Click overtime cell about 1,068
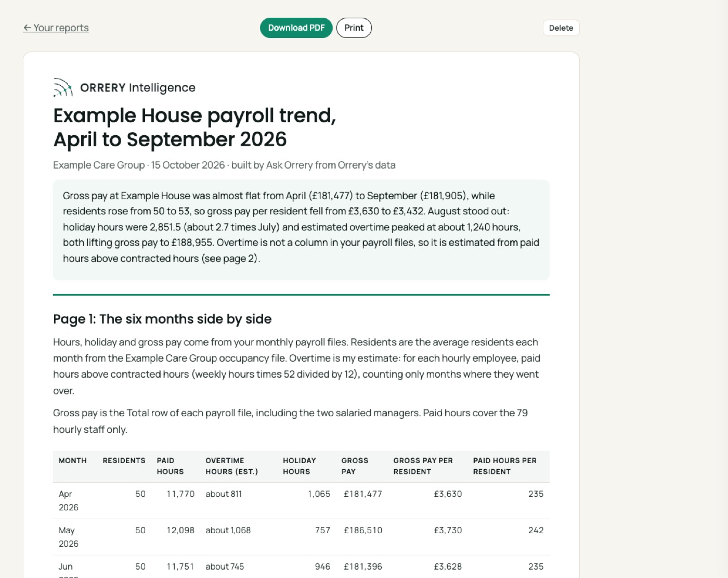Screen dimensions: 728x578 (228, 531)
